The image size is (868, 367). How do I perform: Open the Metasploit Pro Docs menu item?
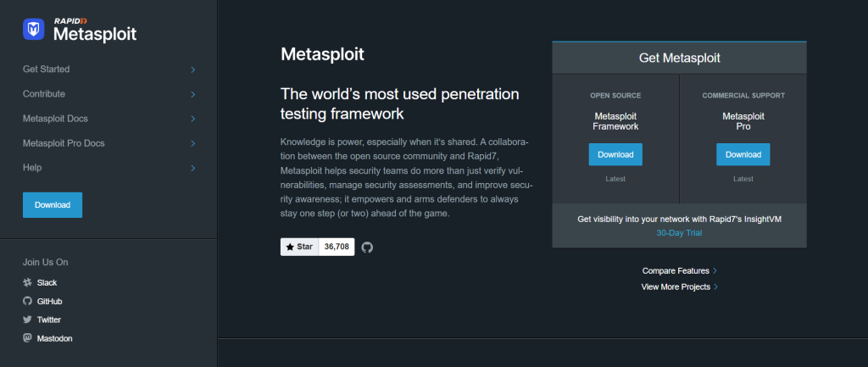(64, 143)
